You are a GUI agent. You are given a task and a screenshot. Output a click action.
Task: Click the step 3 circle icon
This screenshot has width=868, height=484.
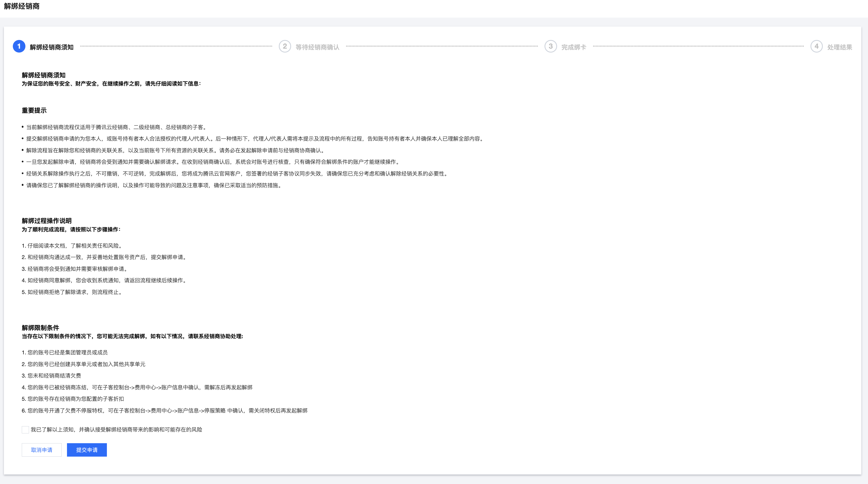point(551,46)
